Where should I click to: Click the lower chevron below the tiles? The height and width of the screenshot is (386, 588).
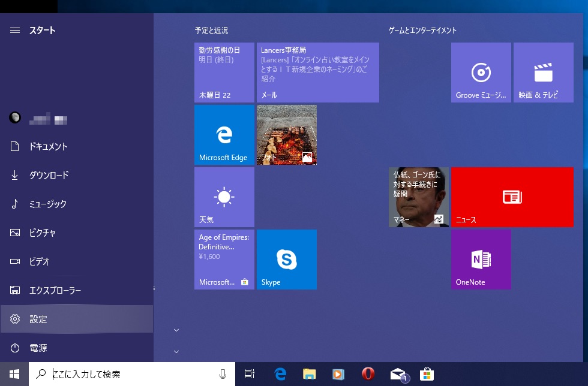tap(176, 351)
